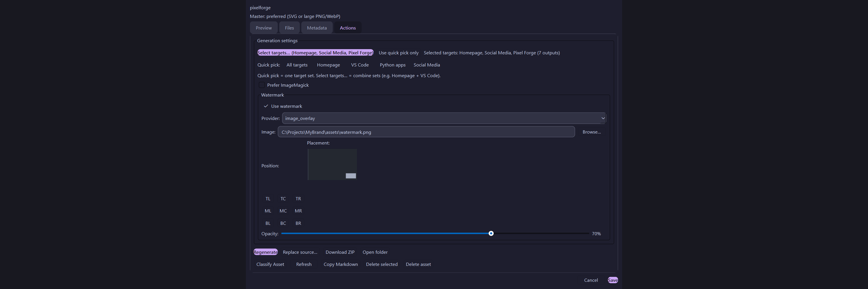This screenshot has height=289, width=868.
Task: Click Delete asset
Action: (418, 264)
